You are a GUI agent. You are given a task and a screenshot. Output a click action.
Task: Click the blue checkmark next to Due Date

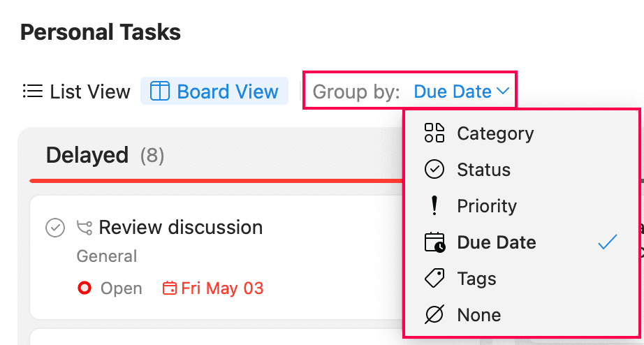click(608, 242)
